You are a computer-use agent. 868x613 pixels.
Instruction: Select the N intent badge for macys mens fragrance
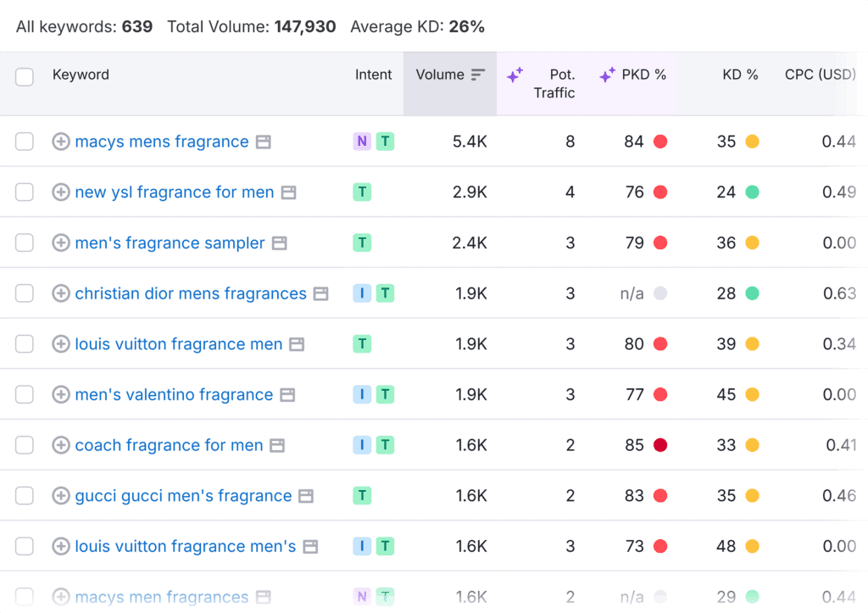tap(361, 142)
